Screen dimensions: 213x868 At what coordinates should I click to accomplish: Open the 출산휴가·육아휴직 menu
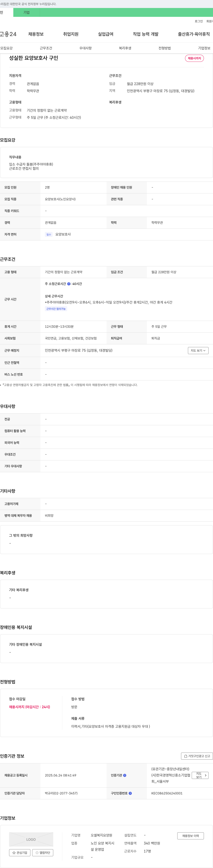coord(194,34)
